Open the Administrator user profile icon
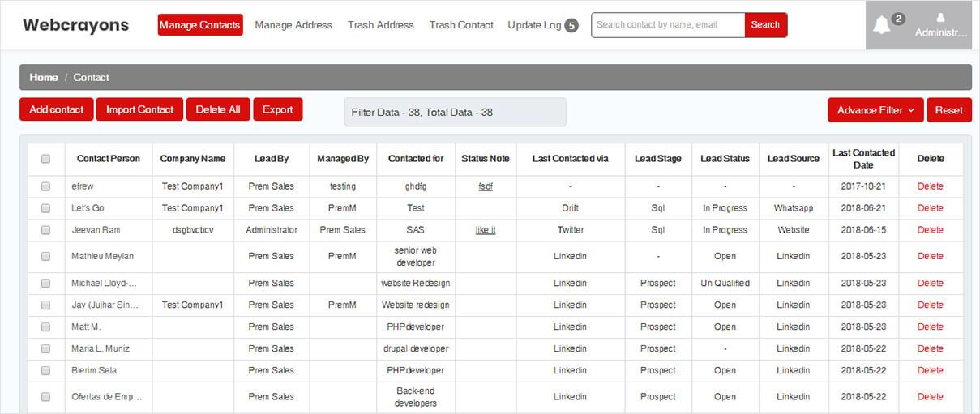The width and height of the screenshot is (980, 414). point(940,18)
